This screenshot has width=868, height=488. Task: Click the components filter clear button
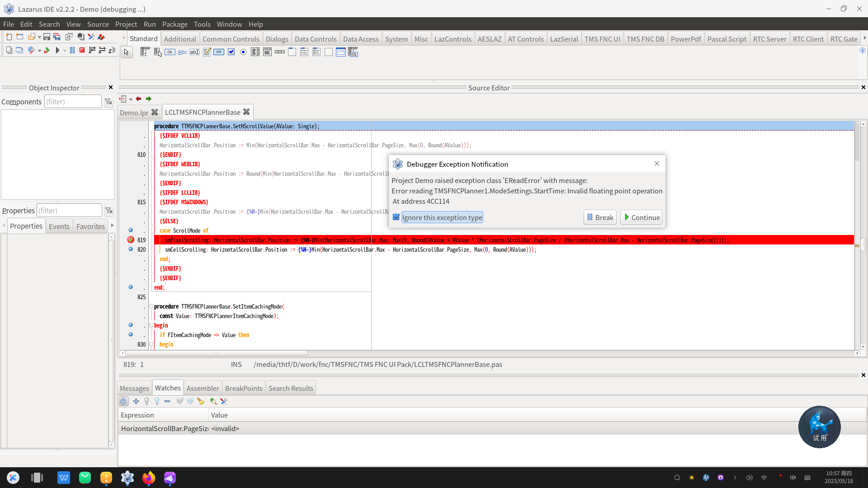(108, 102)
